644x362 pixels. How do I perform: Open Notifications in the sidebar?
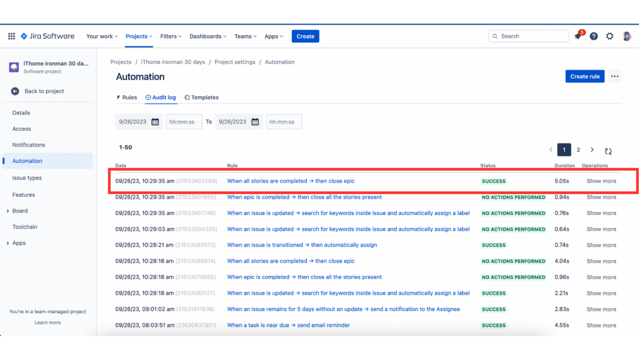coord(28,145)
